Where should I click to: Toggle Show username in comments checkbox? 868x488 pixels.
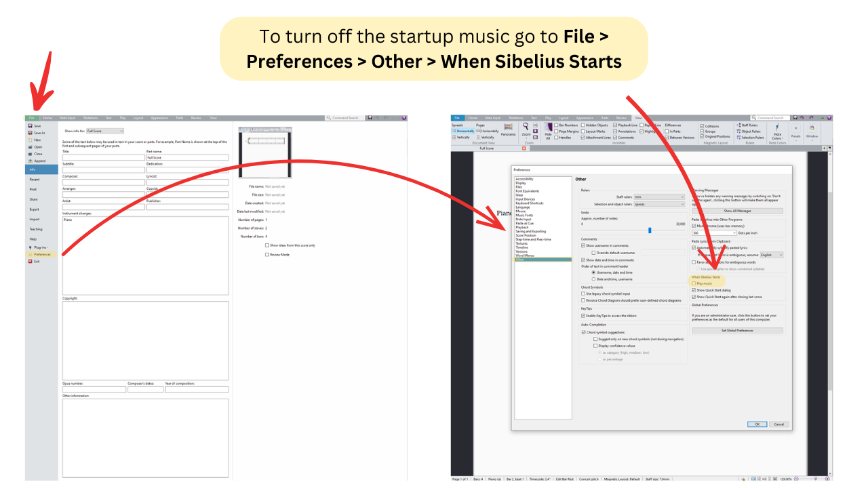tap(583, 245)
